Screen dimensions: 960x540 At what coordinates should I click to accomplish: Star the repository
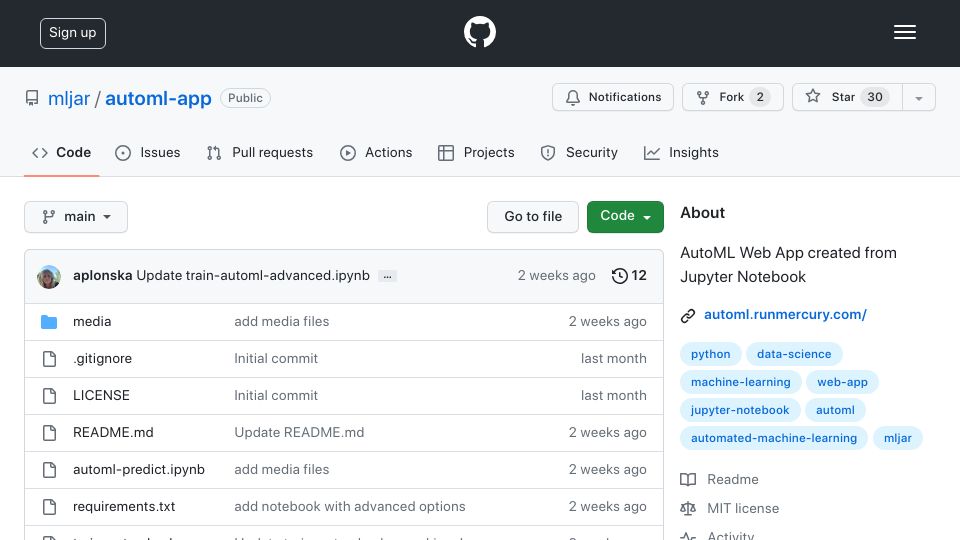pos(847,97)
